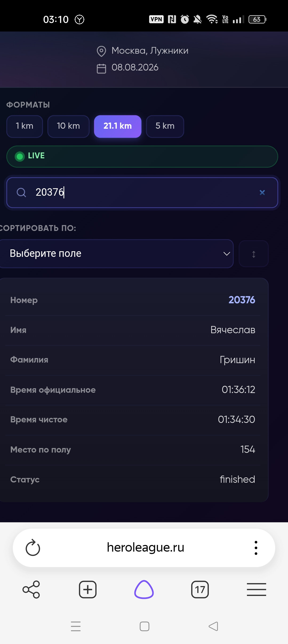Click the dropdown chevron arrow

(227, 254)
